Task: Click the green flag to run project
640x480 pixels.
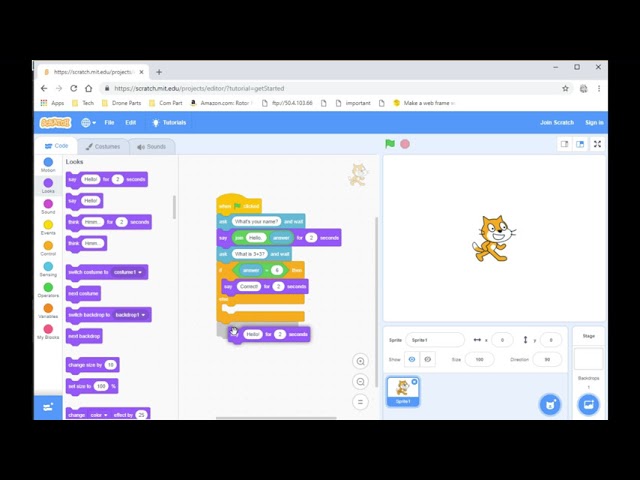Action: (390, 144)
